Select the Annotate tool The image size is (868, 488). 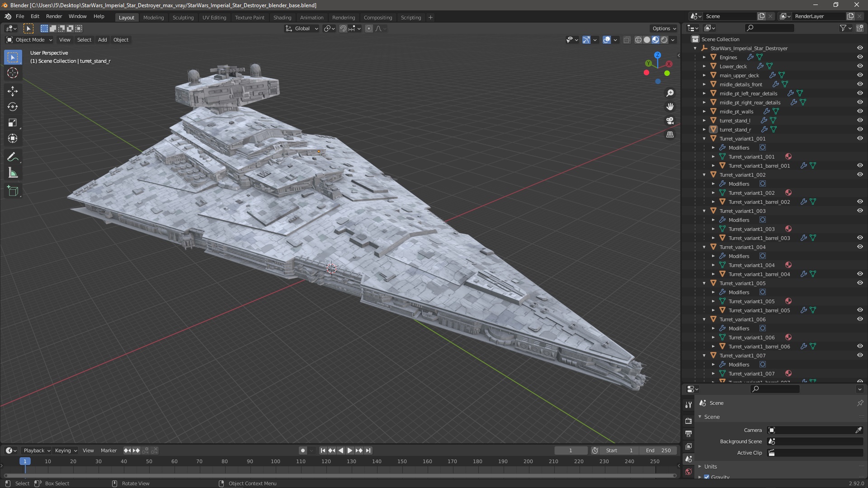coord(13,157)
